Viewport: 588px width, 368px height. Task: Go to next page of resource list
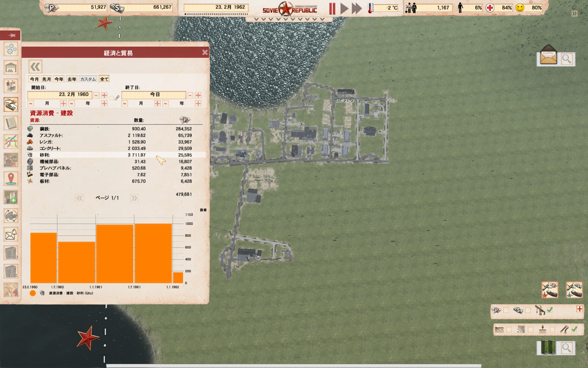click(x=134, y=198)
